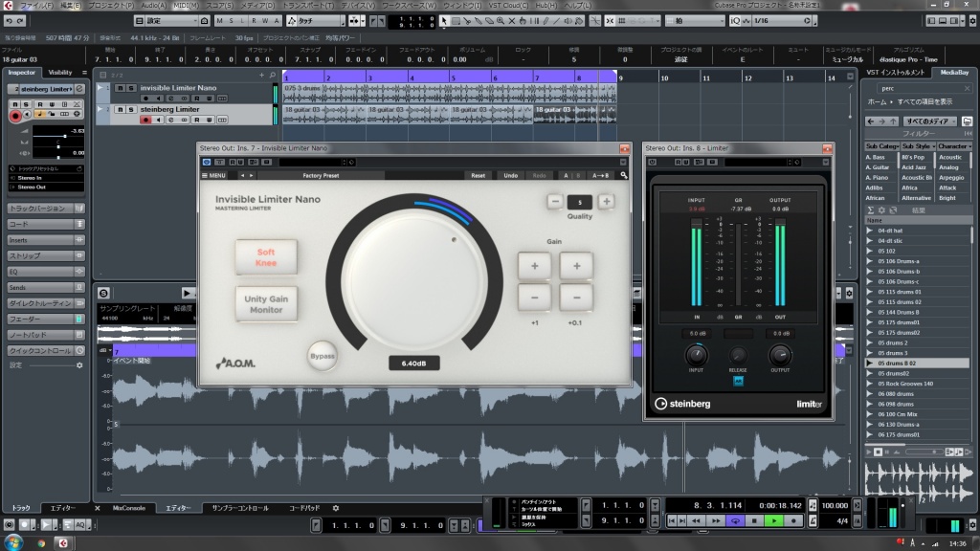Open the MIDI(M) menu

(x=186, y=5)
